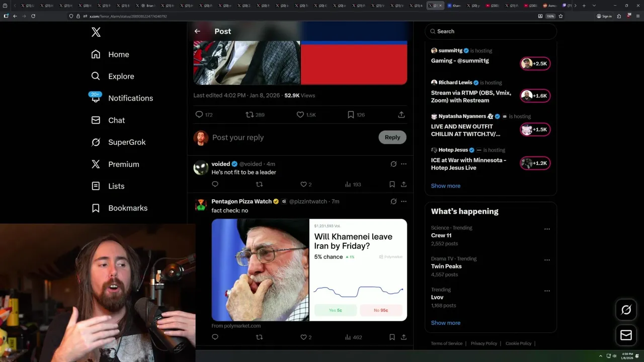Share voided's comment

(404, 185)
